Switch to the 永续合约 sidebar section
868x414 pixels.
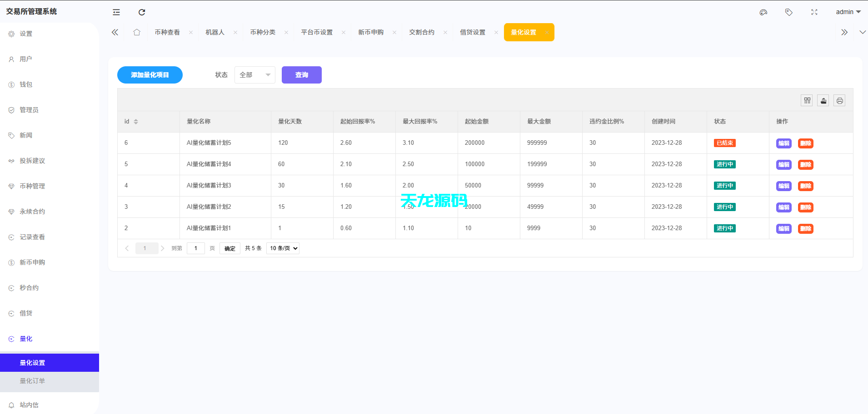[x=31, y=211]
